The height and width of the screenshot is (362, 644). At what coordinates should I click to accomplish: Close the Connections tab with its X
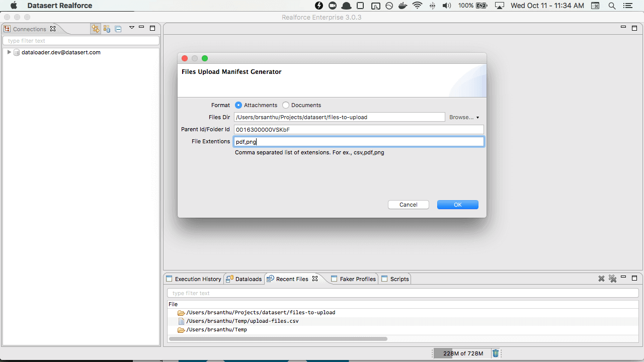coord(53,29)
